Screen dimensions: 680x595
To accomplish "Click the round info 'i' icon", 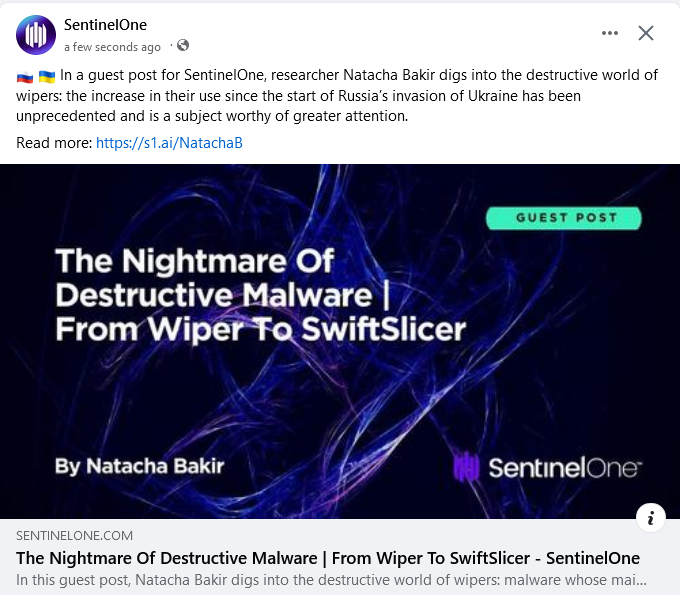I will pos(651,517).
